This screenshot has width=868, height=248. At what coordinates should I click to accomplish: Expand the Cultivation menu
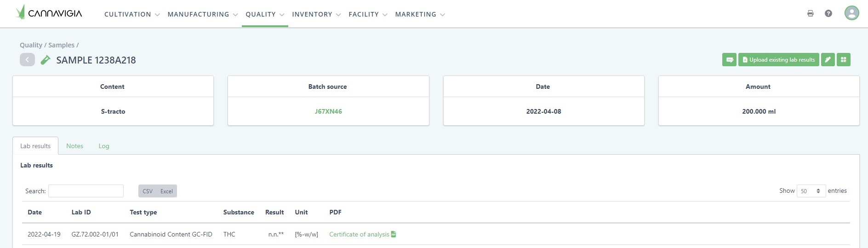[131, 14]
